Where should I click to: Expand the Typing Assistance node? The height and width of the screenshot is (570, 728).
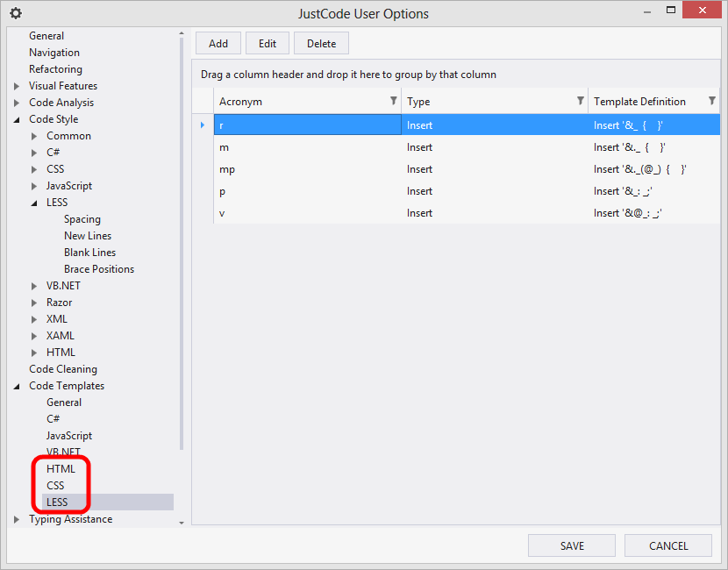coord(17,519)
